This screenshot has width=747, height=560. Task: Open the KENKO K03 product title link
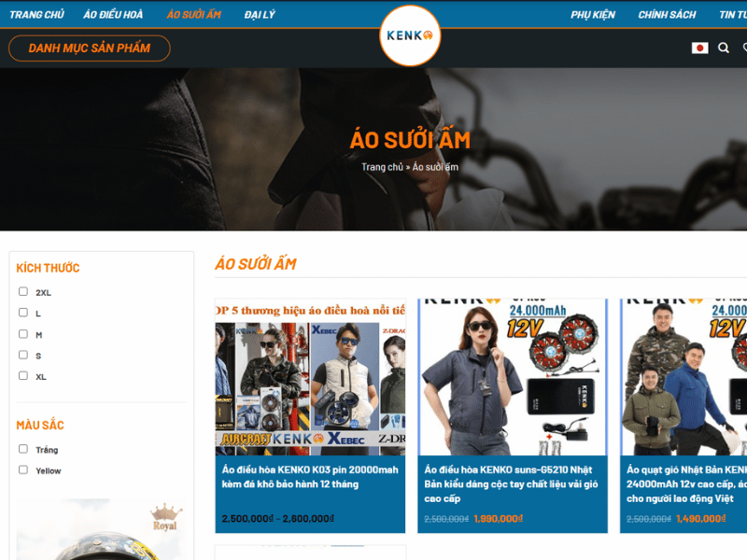coord(313,476)
